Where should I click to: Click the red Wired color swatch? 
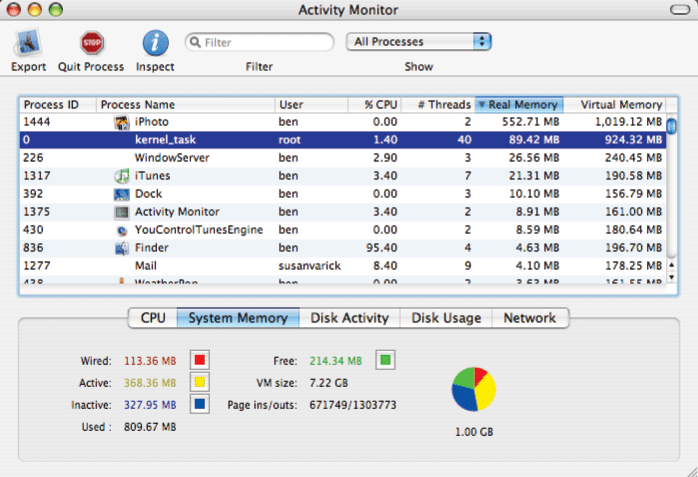coord(200,360)
